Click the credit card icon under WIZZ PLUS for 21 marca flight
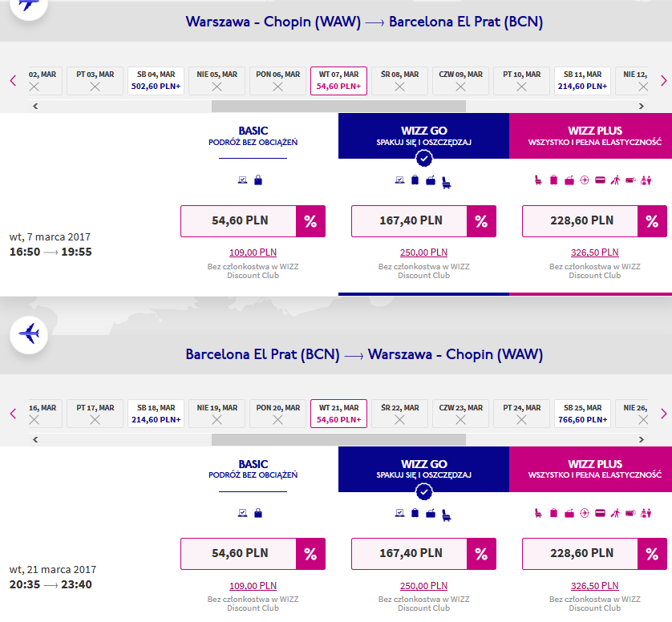 click(x=600, y=513)
